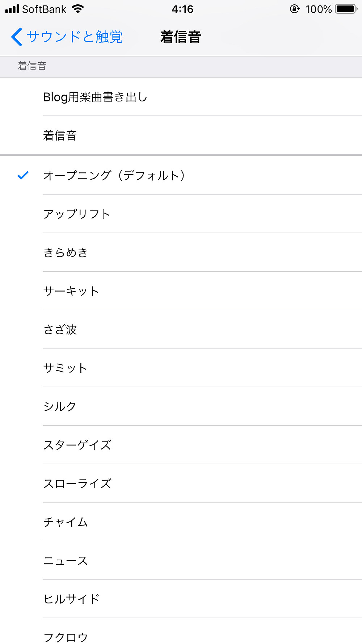Tap the 4:16 clock in status bar
362x644 pixels.
tap(182, 9)
